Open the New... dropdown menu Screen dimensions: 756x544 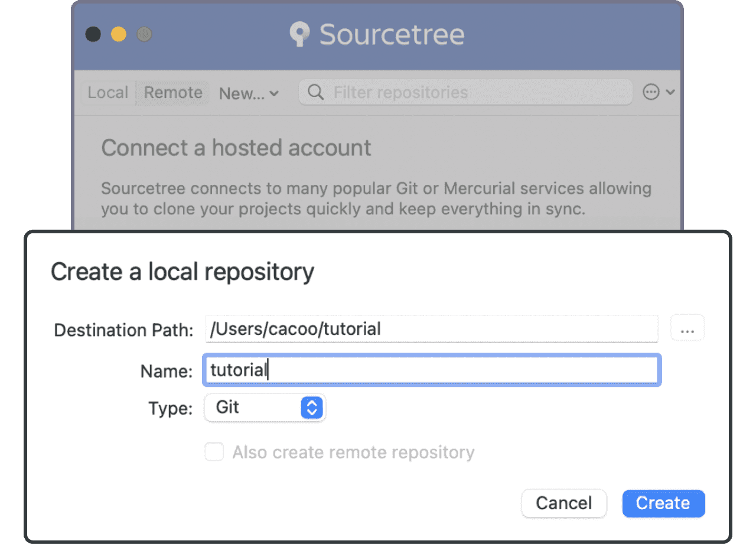(x=249, y=93)
